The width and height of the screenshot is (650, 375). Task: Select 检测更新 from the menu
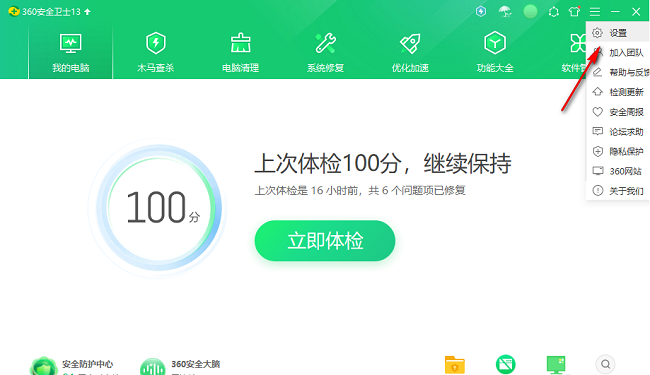[618, 92]
